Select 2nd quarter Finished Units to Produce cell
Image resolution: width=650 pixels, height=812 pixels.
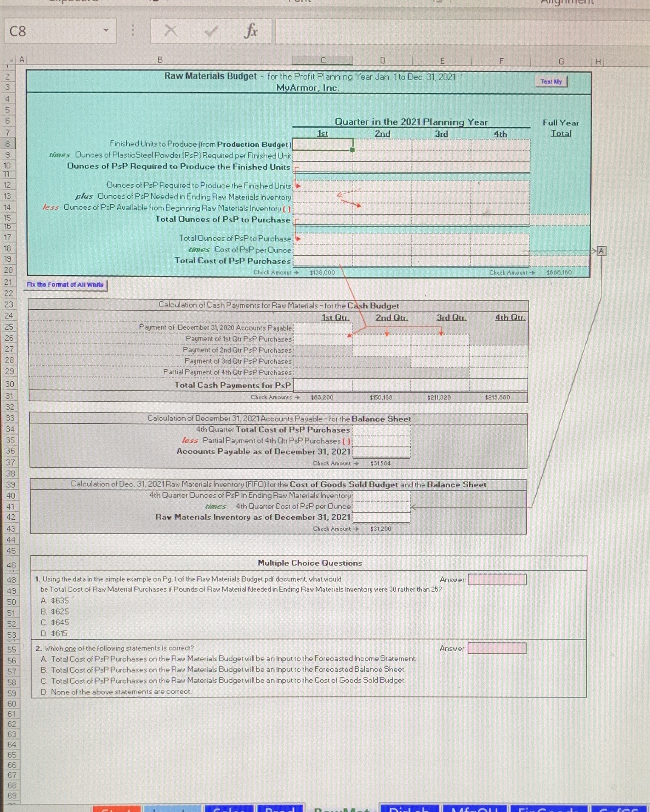click(x=382, y=144)
